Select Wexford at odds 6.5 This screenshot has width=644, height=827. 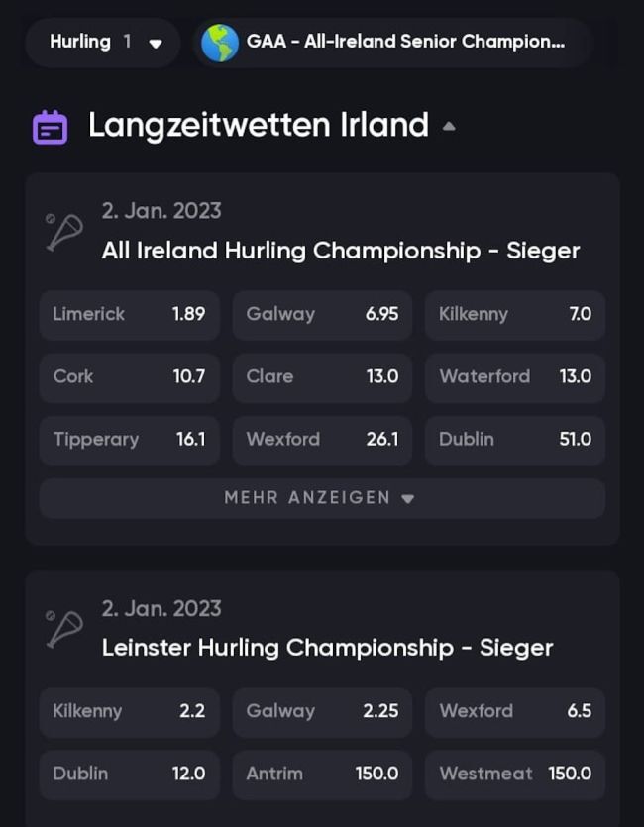(514, 711)
